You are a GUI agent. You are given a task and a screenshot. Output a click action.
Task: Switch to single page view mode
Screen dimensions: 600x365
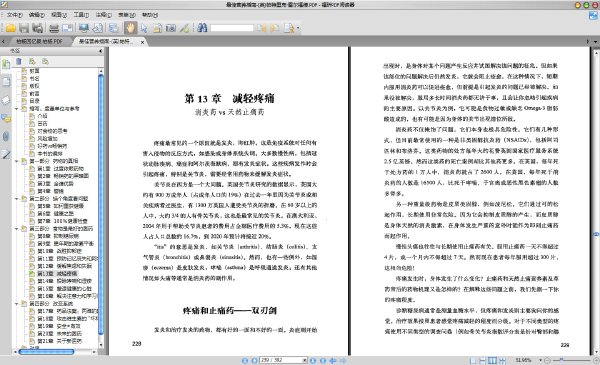[x=473, y=360]
